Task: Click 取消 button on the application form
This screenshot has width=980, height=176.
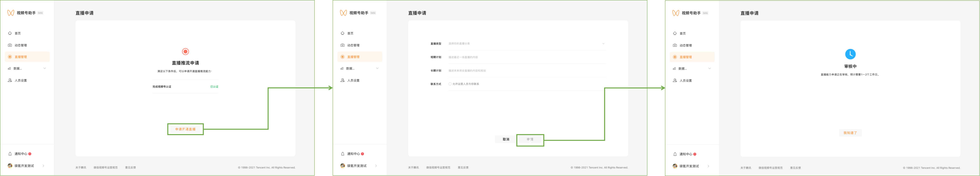Action: [x=506, y=140]
